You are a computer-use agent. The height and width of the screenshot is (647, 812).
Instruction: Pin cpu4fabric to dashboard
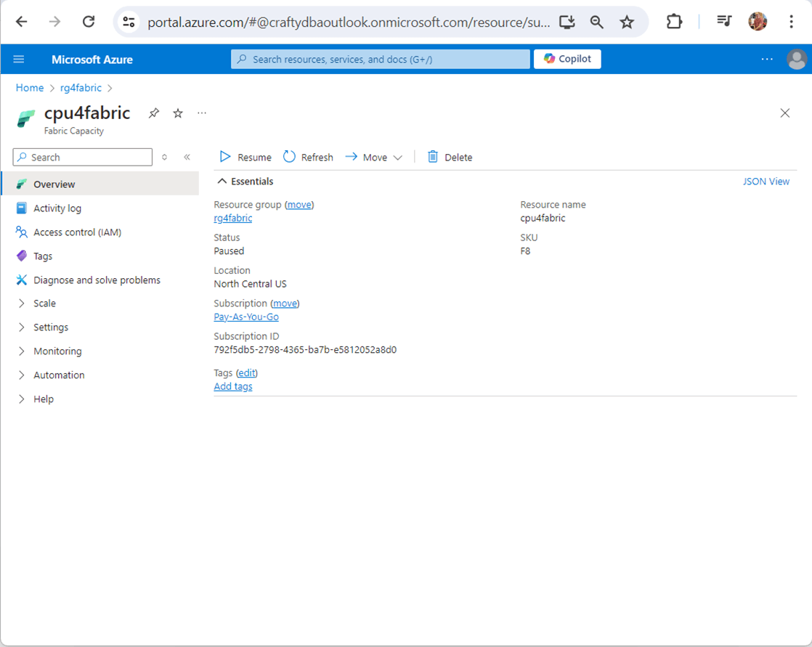pyautogui.click(x=154, y=113)
